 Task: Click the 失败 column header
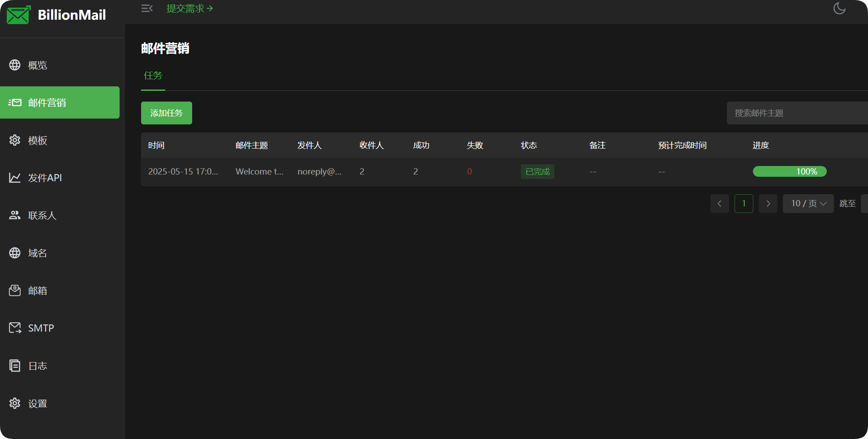click(475, 145)
